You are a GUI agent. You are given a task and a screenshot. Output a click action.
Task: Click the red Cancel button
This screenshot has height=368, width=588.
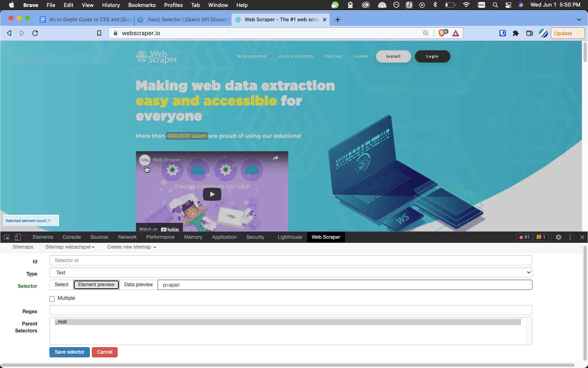(105, 352)
